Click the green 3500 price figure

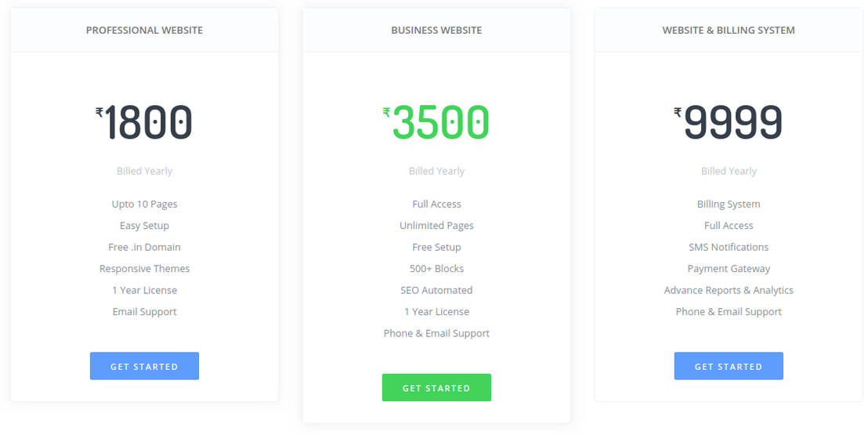click(x=441, y=123)
